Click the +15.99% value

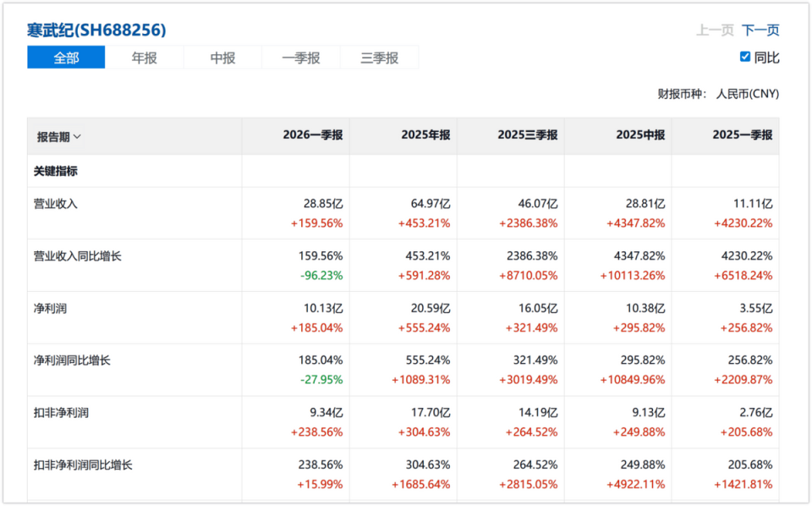pos(320,484)
